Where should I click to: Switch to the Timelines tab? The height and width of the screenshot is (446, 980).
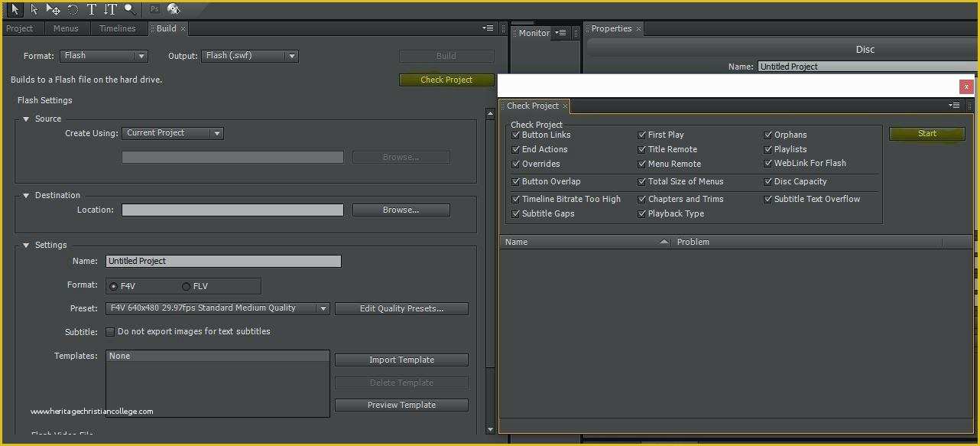[118, 28]
